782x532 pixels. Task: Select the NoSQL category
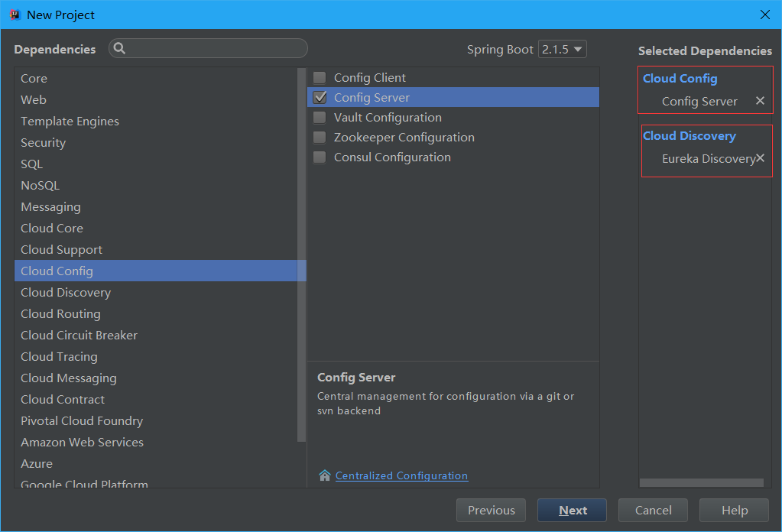pyautogui.click(x=156, y=186)
